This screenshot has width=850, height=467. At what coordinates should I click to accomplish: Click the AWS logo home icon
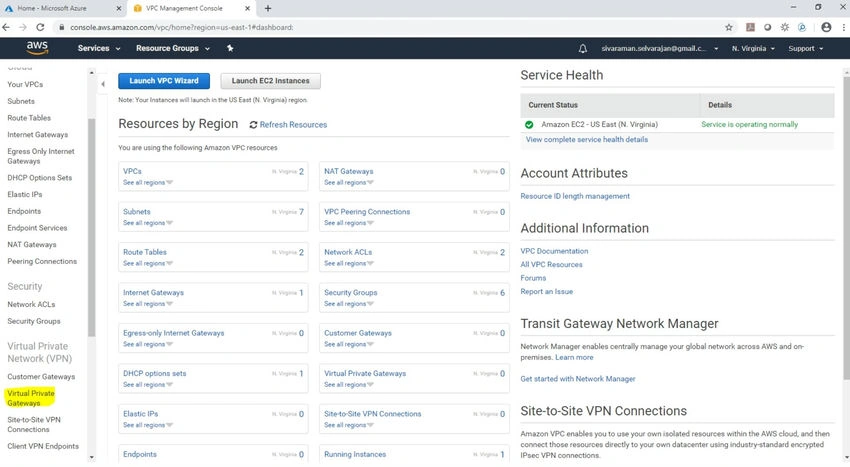tap(37, 48)
